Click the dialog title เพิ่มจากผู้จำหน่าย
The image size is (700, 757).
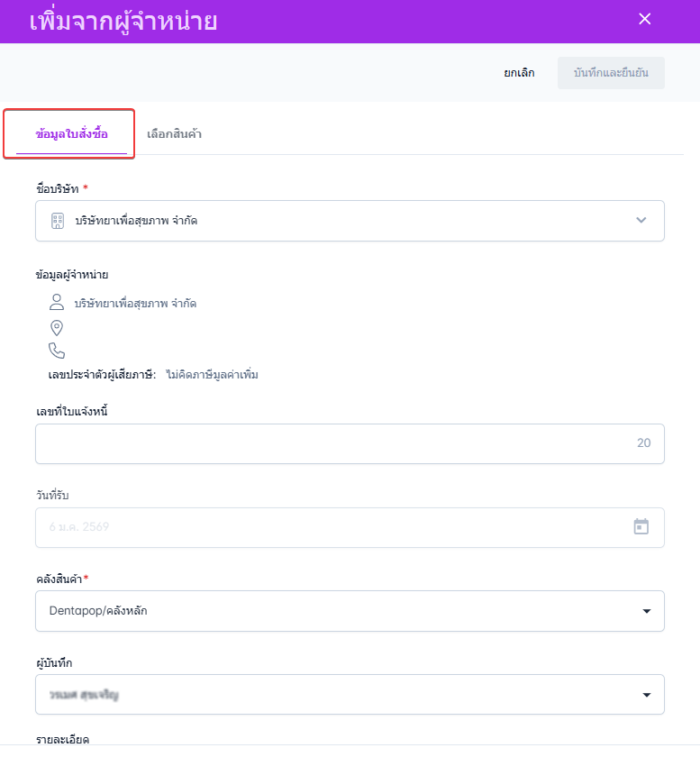pyautogui.click(x=123, y=22)
